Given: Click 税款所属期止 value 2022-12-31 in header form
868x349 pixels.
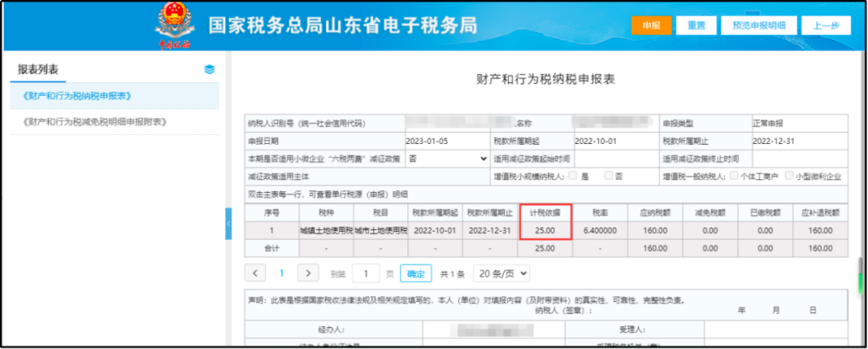Looking at the screenshot, I should tap(774, 142).
